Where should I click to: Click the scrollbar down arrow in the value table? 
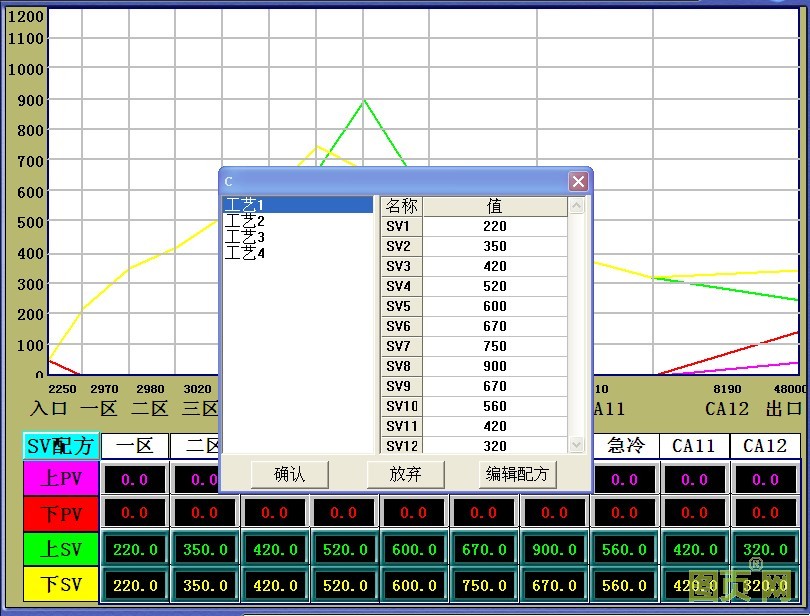[x=576, y=445]
